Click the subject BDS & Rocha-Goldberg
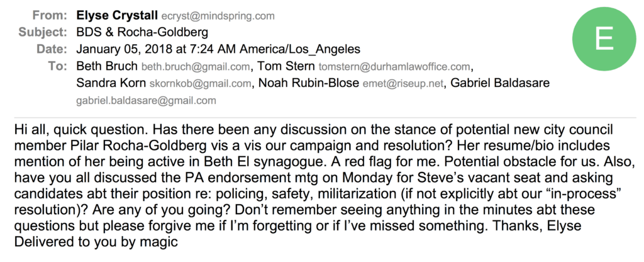Screen dimensions: 644x262 [x=142, y=33]
